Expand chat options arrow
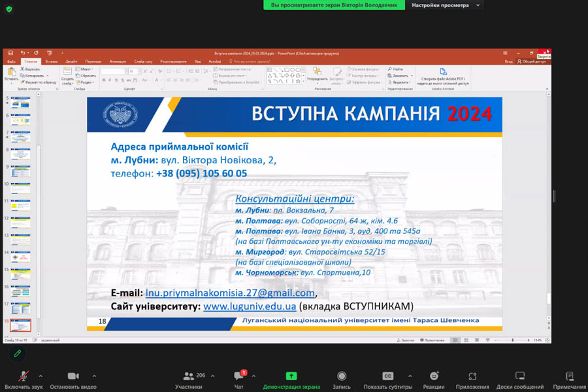 [253, 376]
